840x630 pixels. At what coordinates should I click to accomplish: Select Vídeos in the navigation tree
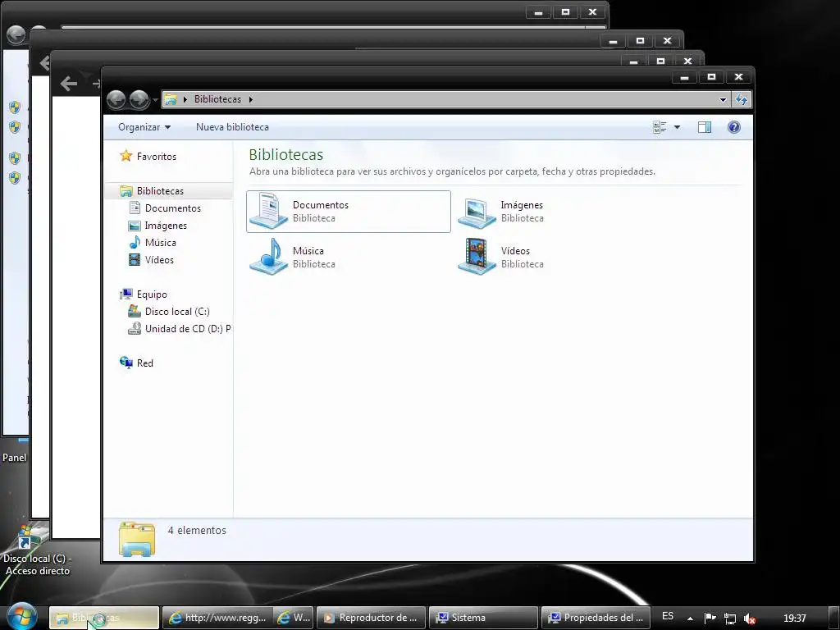pyautogui.click(x=159, y=260)
